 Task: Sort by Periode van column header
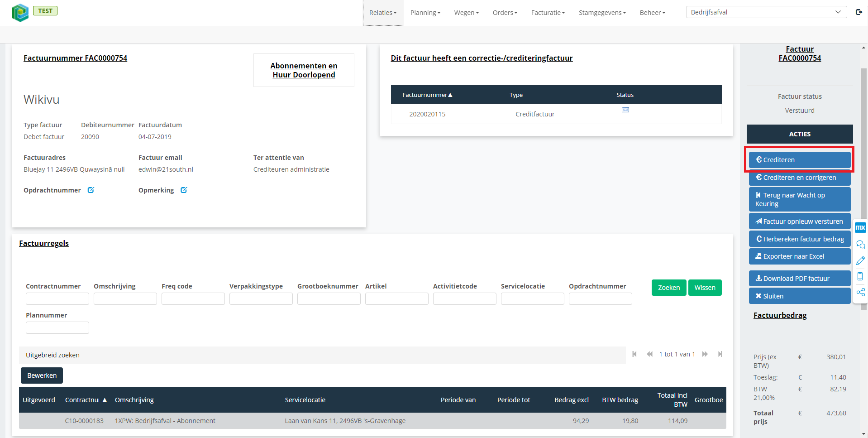[458, 400]
